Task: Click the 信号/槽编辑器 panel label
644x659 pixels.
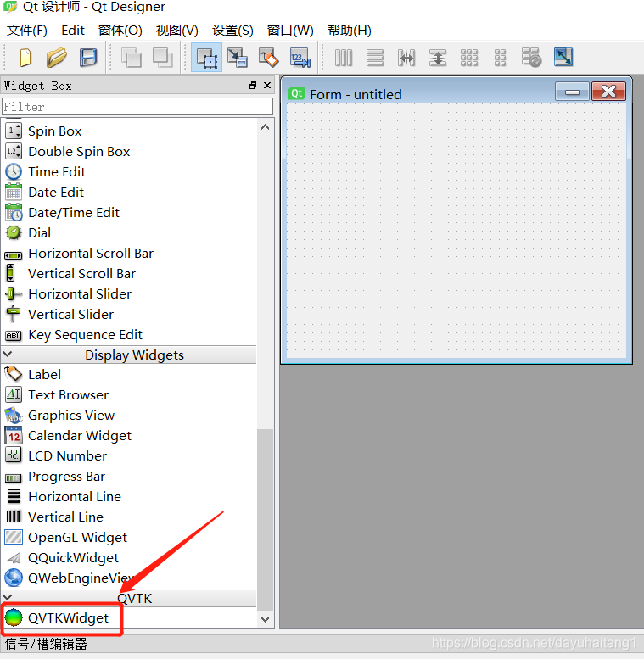Action: (x=46, y=644)
